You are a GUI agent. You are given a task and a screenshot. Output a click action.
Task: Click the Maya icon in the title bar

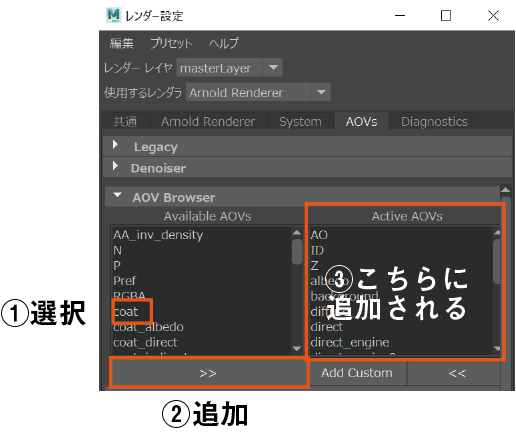coord(114,15)
